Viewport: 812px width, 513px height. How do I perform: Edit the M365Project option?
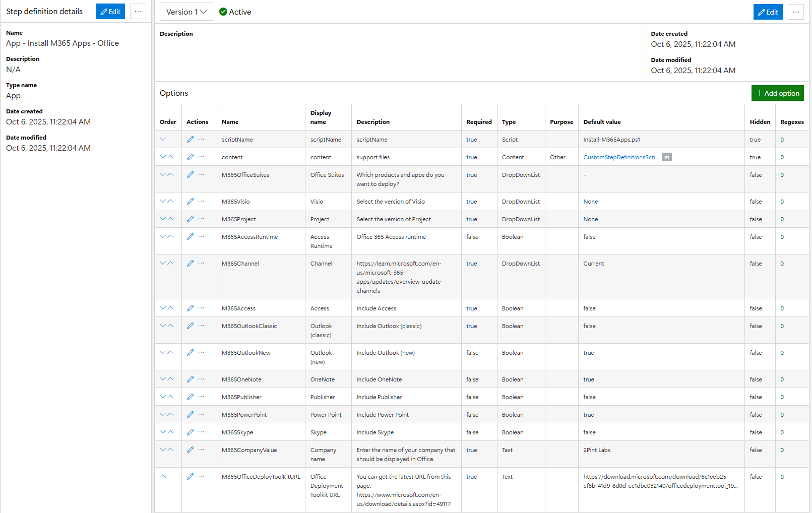[190, 219]
